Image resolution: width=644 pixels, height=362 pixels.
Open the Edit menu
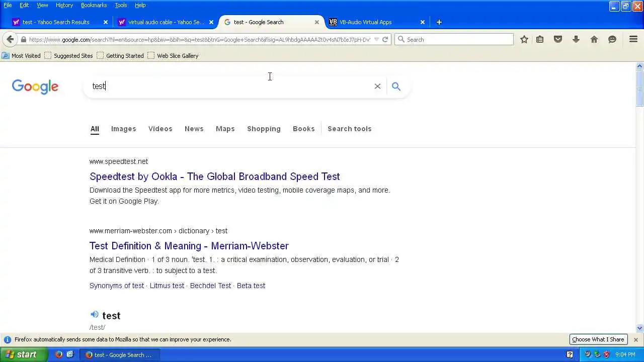pos(24,5)
